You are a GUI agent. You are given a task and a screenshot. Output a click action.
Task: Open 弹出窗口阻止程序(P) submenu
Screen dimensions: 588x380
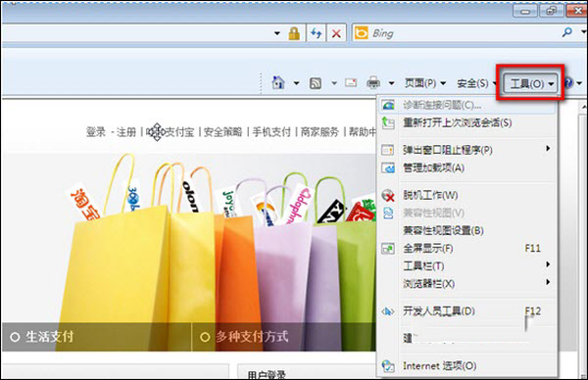point(466,150)
